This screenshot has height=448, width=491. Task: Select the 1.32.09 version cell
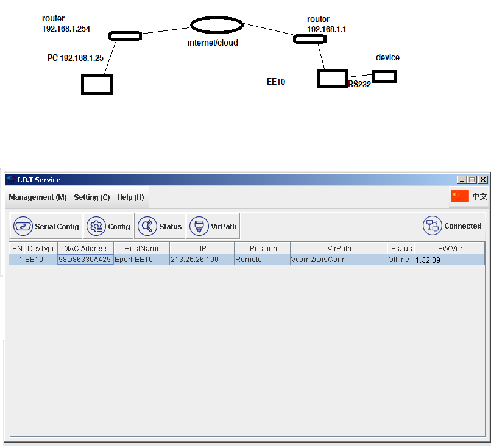tap(450, 260)
